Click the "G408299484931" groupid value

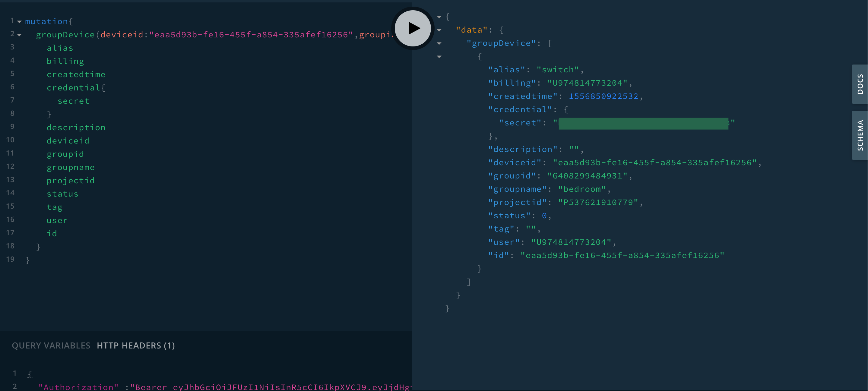(587, 176)
